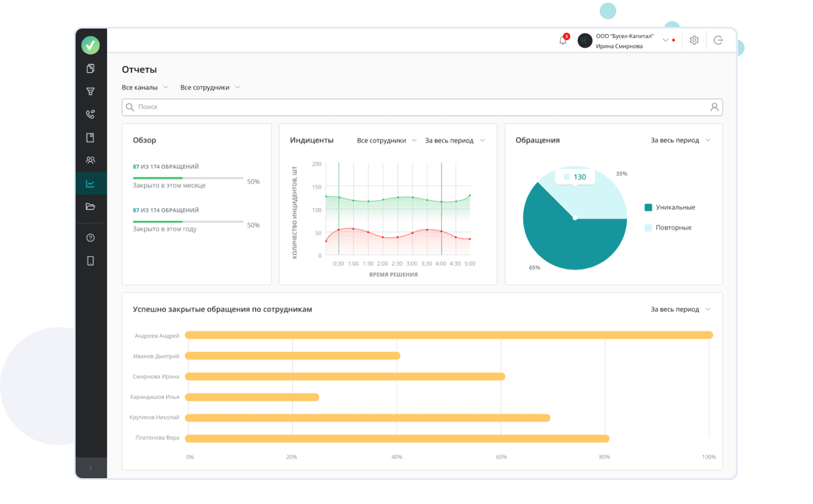Open the account dropdown chevron
813x504 pixels.
tap(666, 40)
